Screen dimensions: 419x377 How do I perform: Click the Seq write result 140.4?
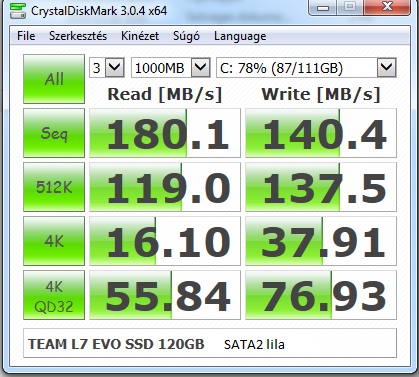point(321,133)
